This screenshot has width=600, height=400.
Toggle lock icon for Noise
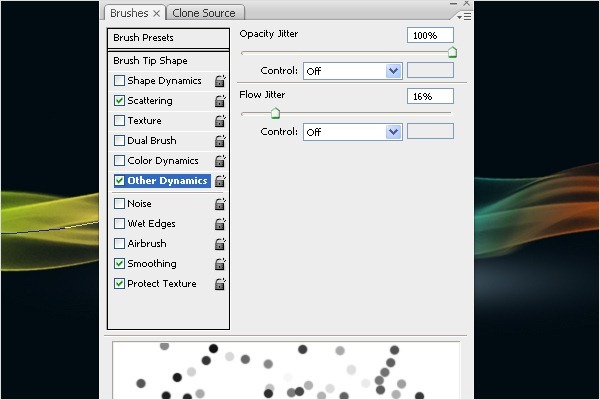pos(220,204)
